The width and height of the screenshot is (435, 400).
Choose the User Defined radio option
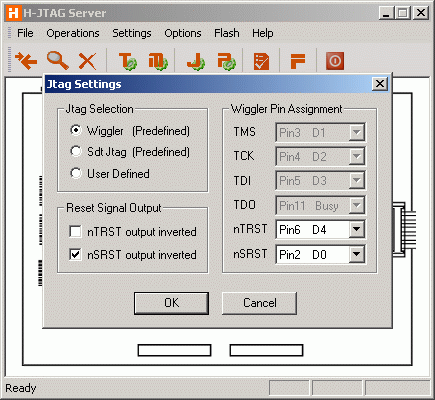pos(76,173)
